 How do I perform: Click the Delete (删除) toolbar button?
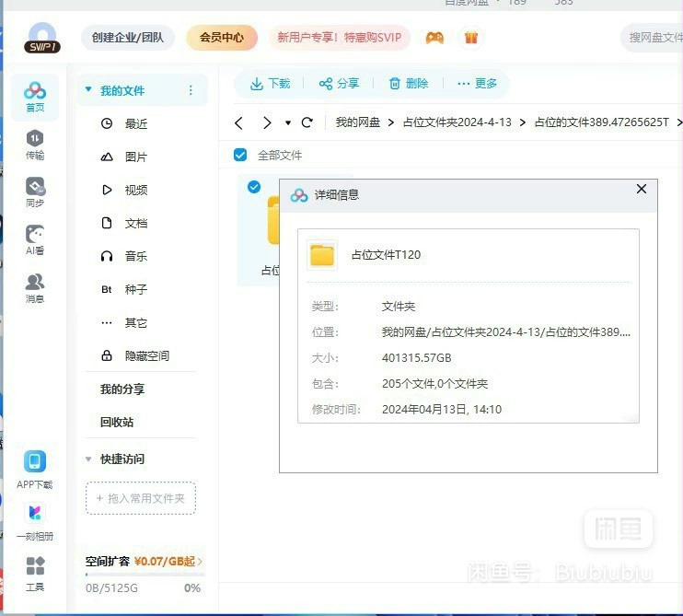[408, 83]
